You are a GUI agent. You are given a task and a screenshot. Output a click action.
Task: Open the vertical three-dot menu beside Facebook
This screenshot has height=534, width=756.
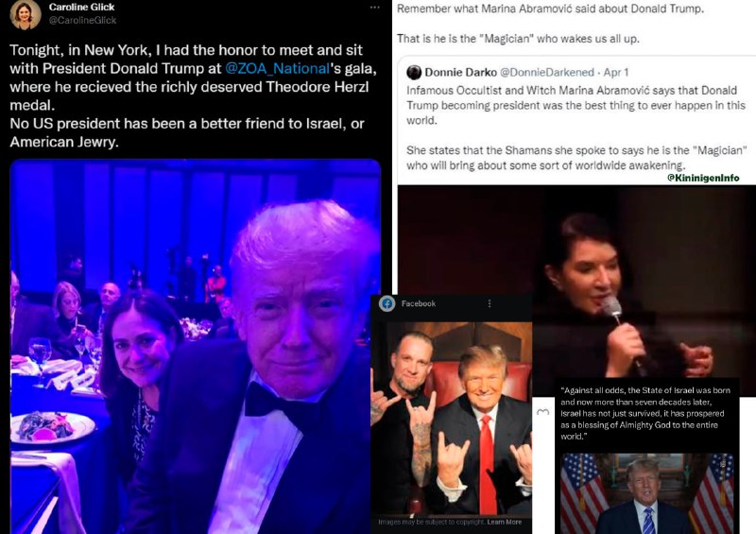[x=490, y=303]
